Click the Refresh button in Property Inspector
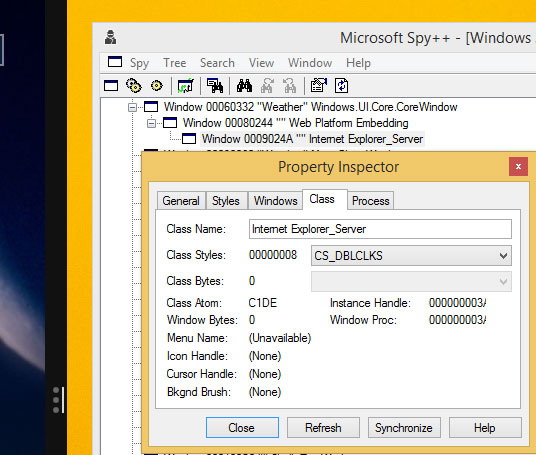The image size is (536, 455). click(x=323, y=428)
